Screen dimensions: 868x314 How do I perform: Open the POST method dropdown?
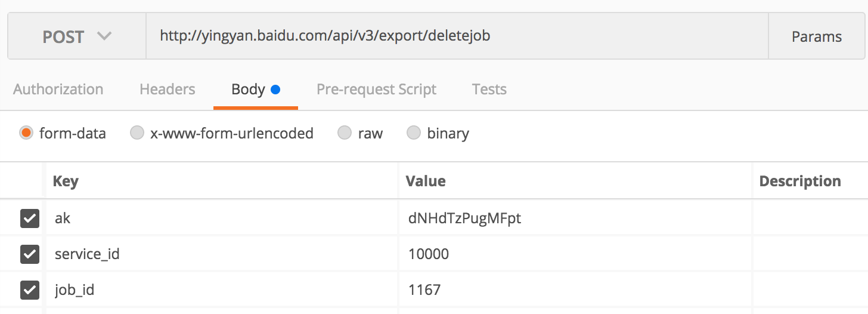(x=76, y=37)
